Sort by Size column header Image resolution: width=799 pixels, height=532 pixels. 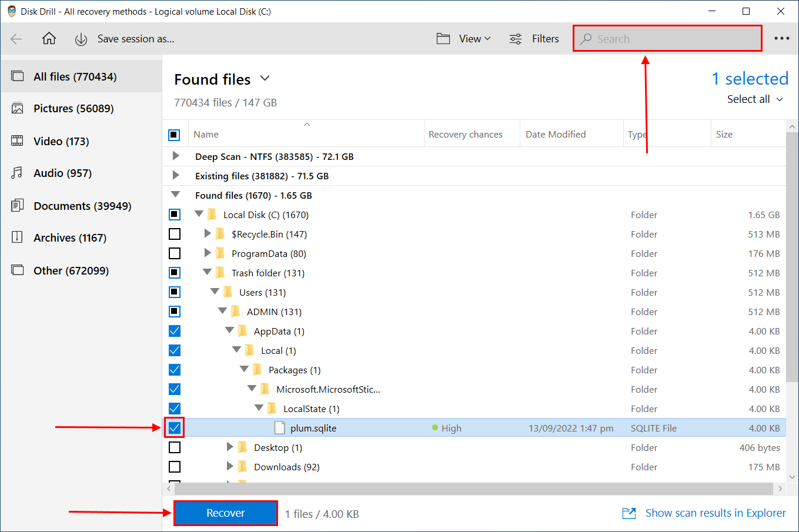(x=748, y=134)
